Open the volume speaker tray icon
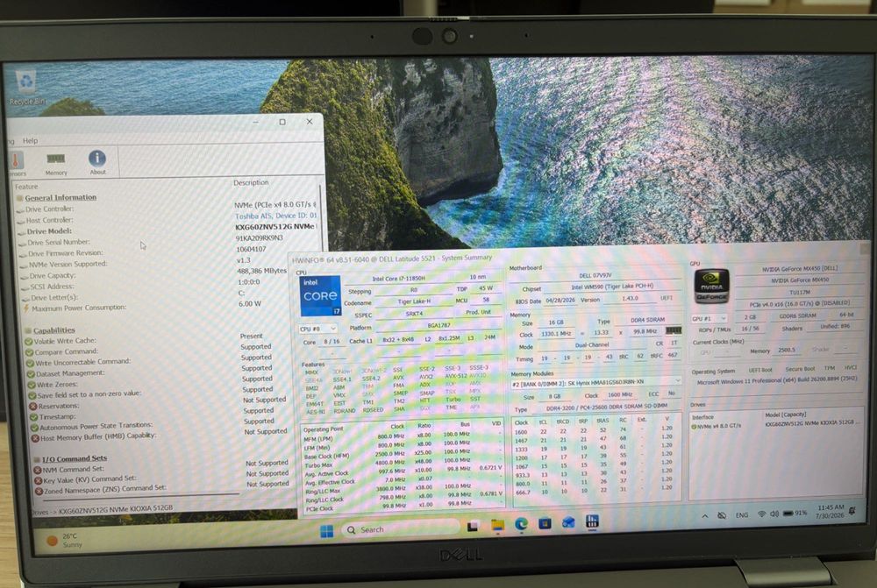877x588 pixels. [x=774, y=514]
